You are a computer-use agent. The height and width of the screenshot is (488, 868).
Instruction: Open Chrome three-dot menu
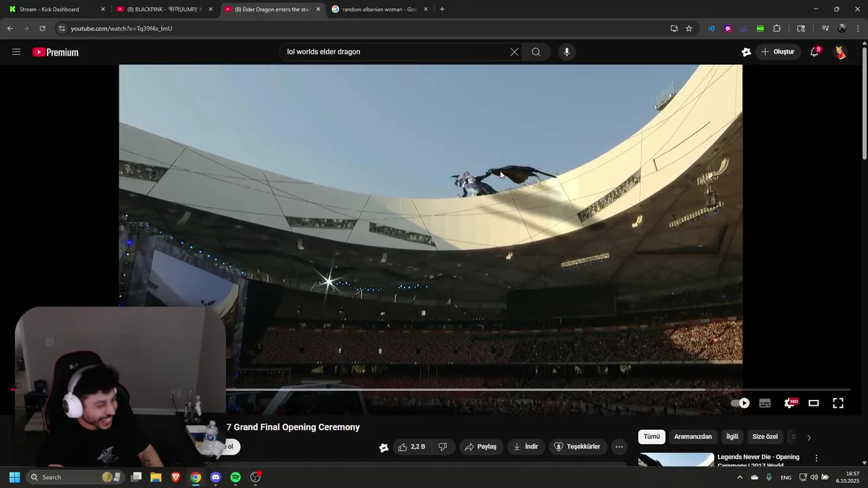pos(858,28)
